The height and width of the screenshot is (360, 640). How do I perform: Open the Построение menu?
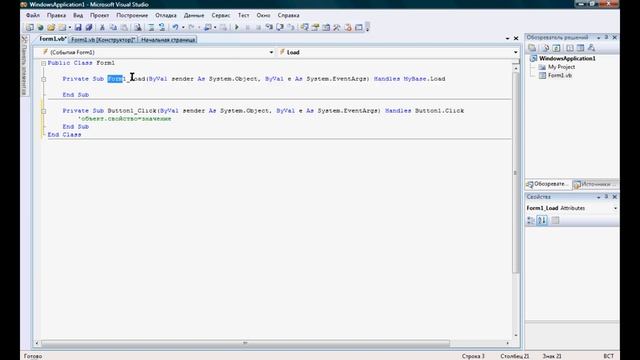pyautogui.click(x=132, y=15)
